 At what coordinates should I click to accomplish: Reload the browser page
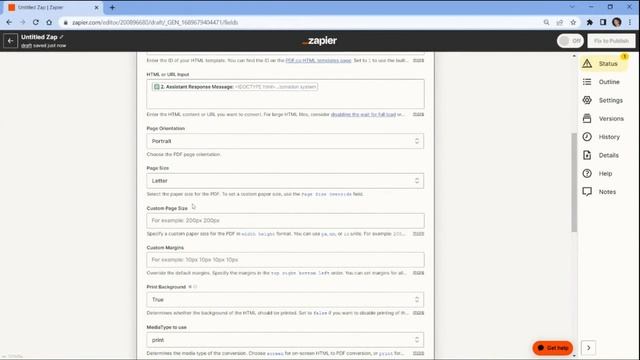tap(36, 22)
